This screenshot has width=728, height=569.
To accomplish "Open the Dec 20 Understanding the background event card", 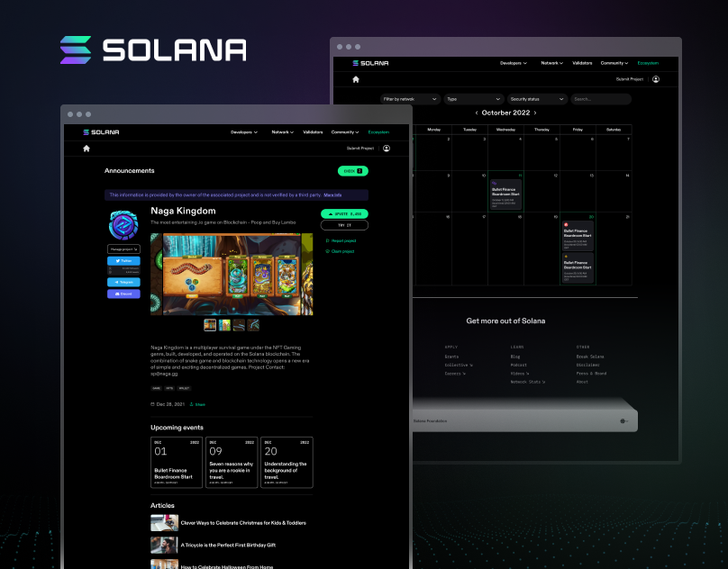I will tap(287, 462).
